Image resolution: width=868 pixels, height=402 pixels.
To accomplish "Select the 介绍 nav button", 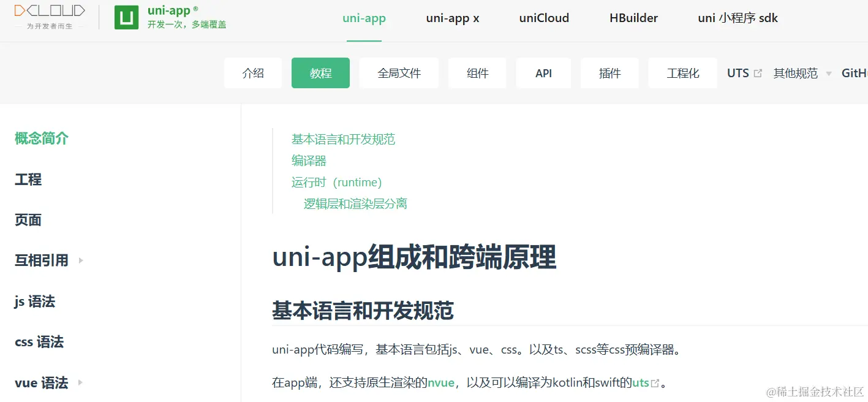I will click(x=253, y=73).
